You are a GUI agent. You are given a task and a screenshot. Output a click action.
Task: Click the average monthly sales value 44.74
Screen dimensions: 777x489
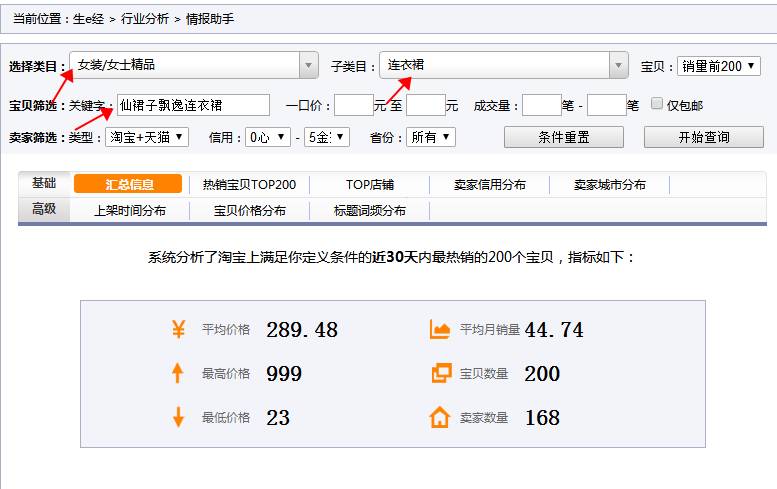click(x=554, y=330)
